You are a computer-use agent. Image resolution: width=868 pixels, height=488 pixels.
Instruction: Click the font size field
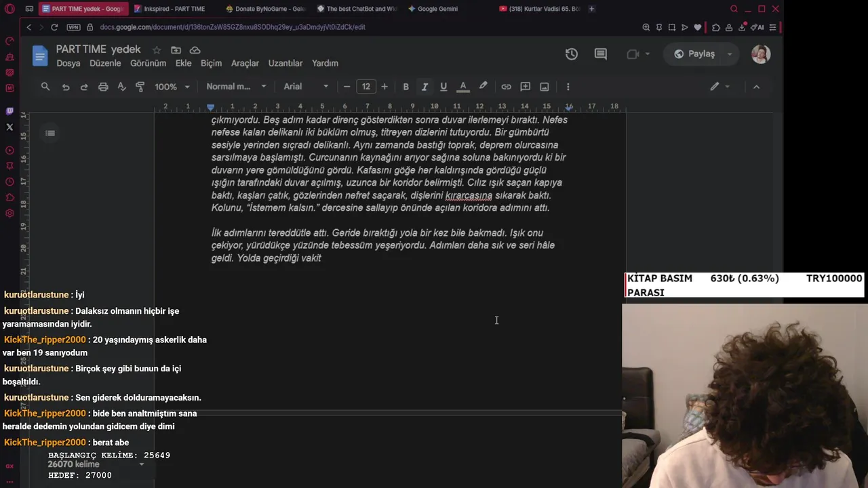point(366,87)
